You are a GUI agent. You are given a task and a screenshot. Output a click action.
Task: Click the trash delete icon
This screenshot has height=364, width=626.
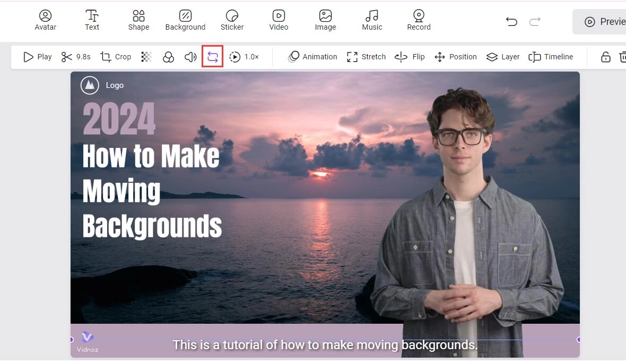623,57
